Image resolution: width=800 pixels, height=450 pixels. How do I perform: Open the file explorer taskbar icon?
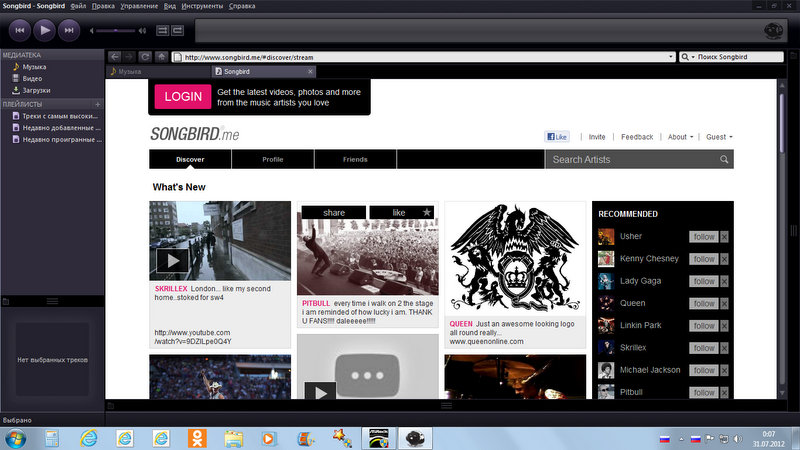coord(233,439)
